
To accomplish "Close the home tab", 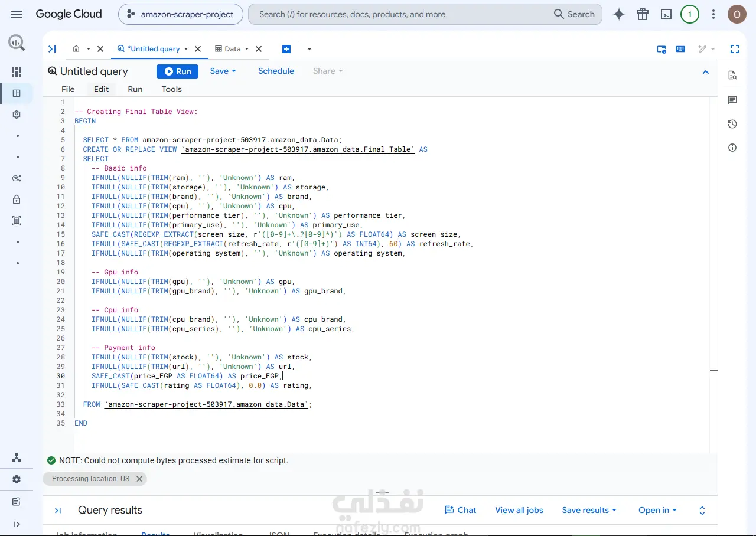I will click(100, 49).
